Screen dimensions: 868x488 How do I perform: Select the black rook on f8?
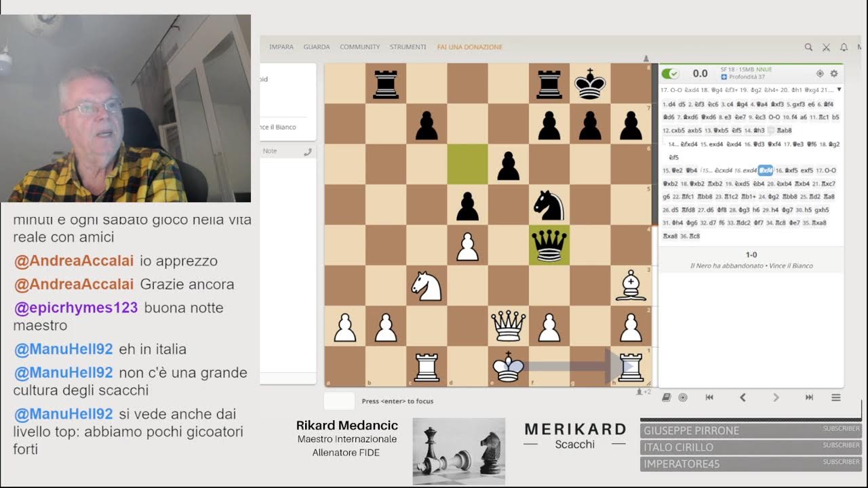549,83
